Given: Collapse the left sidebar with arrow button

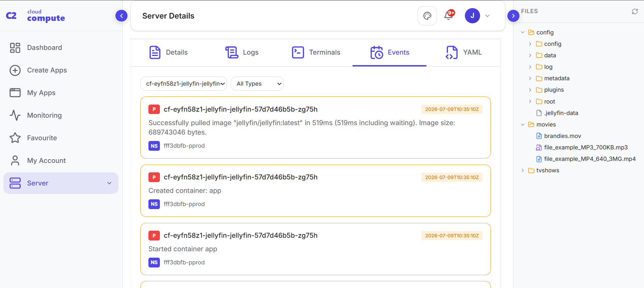Looking at the screenshot, I should coord(121,16).
